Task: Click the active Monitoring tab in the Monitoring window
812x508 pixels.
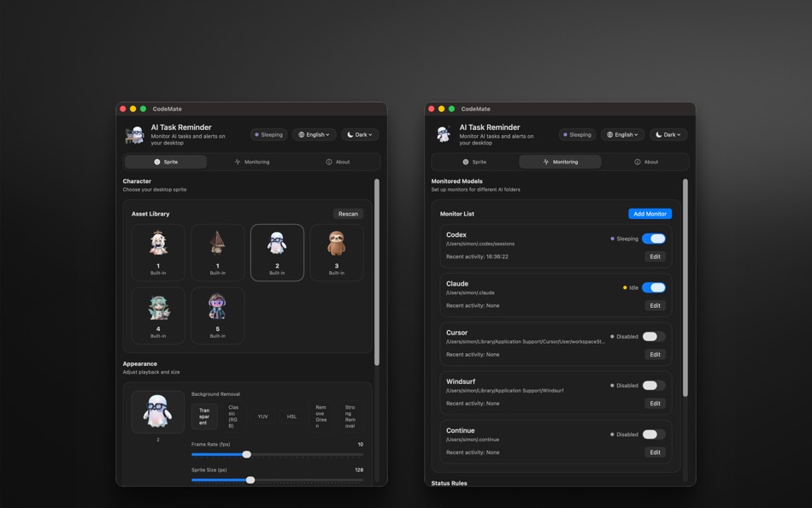Action: tap(561, 162)
